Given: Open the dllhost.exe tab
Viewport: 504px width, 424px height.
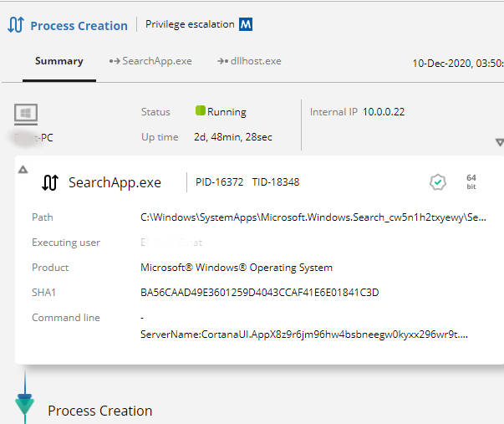Looking at the screenshot, I should 249,61.
